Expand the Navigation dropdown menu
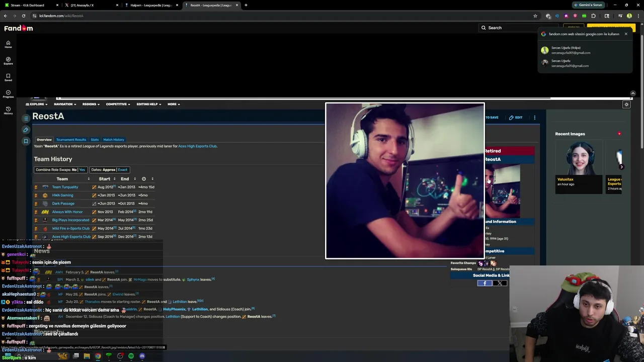 tap(65, 104)
